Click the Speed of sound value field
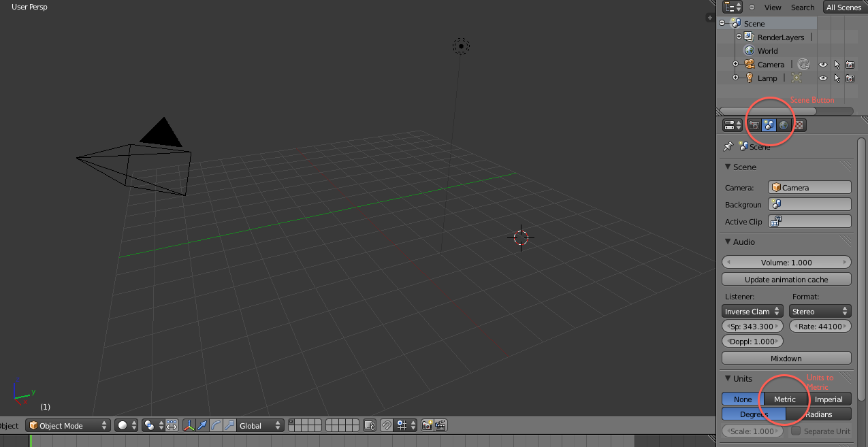868x447 pixels. [753, 326]
